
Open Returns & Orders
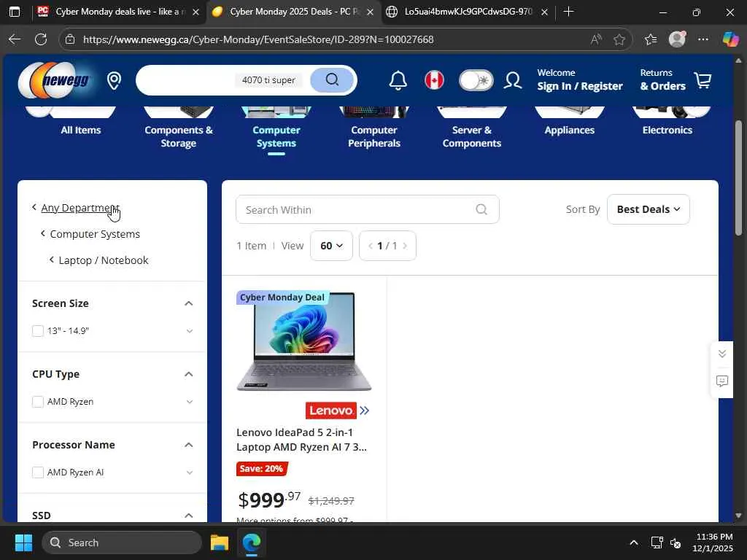click(x=662, y=80)
